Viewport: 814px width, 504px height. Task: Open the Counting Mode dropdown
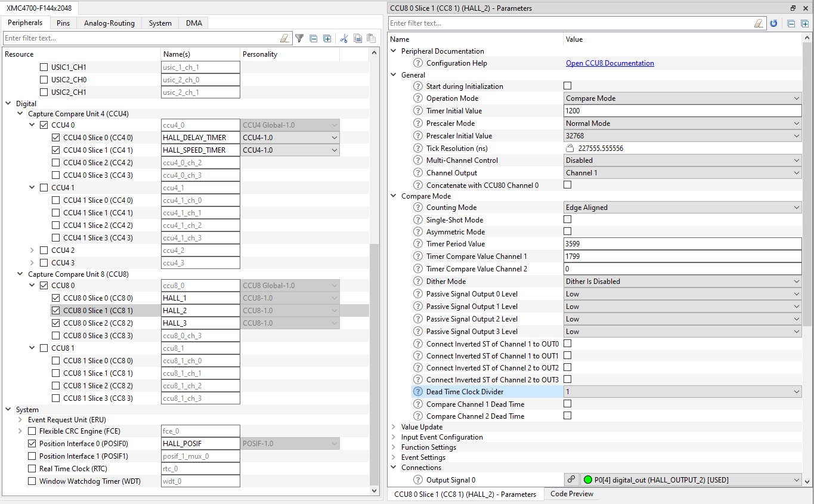[683, 208]
